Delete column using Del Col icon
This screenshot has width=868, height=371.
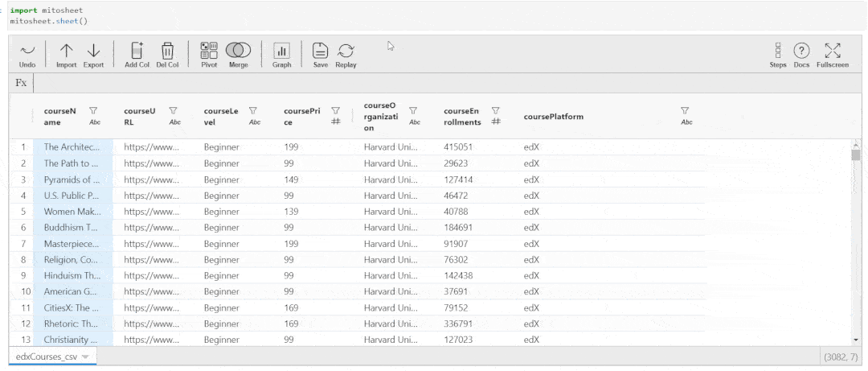click(167, 51)
